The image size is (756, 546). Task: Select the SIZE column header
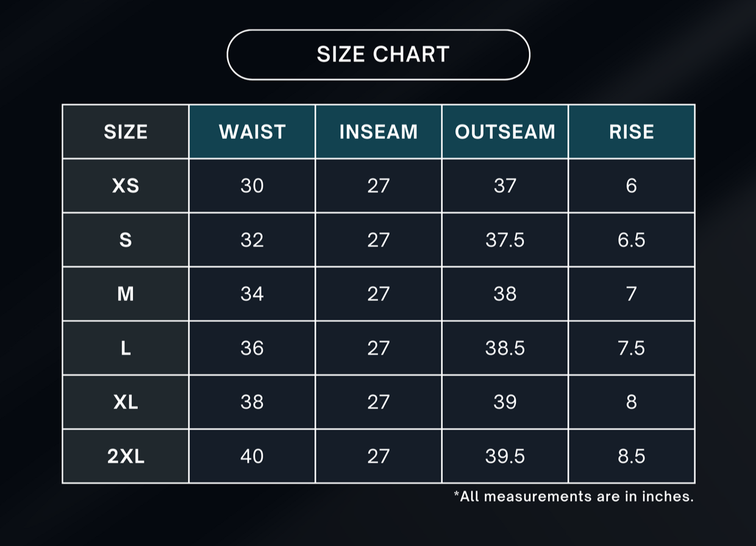coord(126,132)
